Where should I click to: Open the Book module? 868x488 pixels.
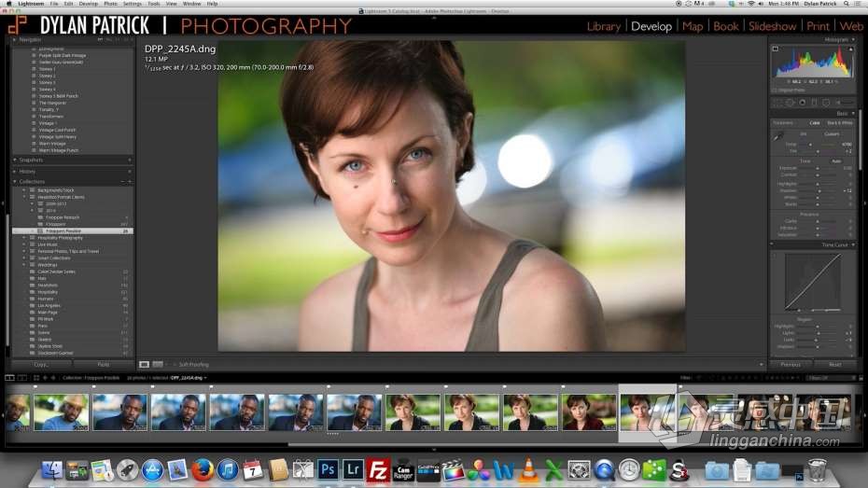(726, 26)
